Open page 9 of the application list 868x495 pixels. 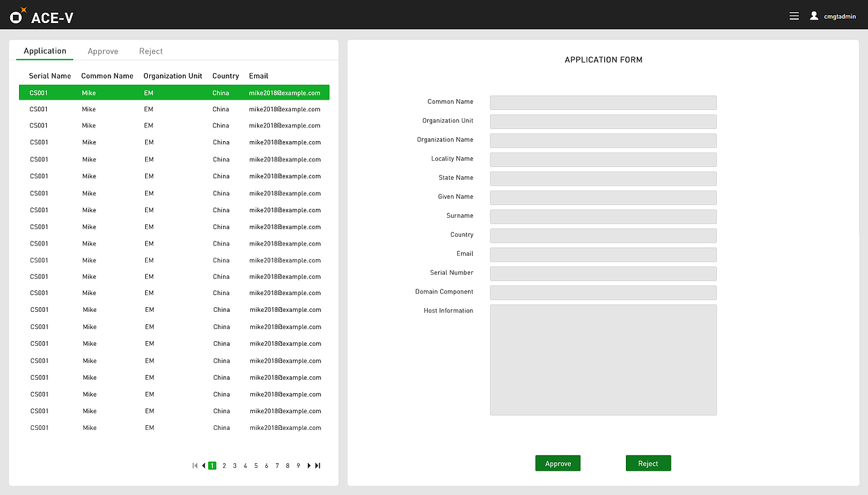click(298, 465)
